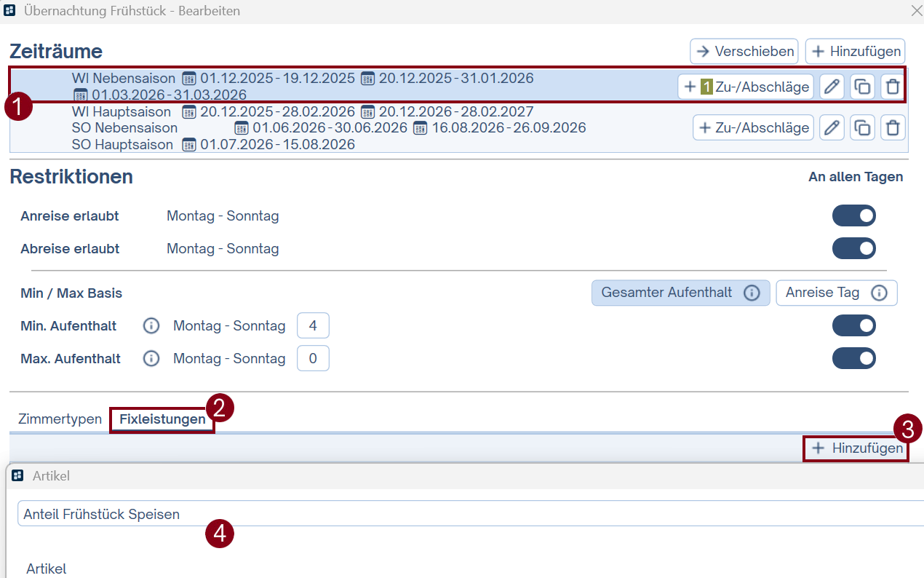Viewport: 924px width, 578px height.
Task: Click calendar icon before 01.07.2026 - 15.08.2026
Action: tap(189, 144)
